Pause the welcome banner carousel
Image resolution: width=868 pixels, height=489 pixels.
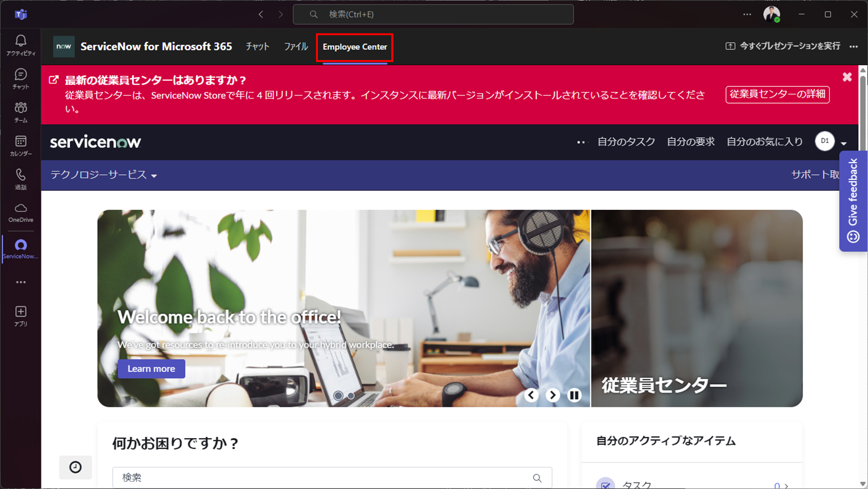click(x=574, y=395)
